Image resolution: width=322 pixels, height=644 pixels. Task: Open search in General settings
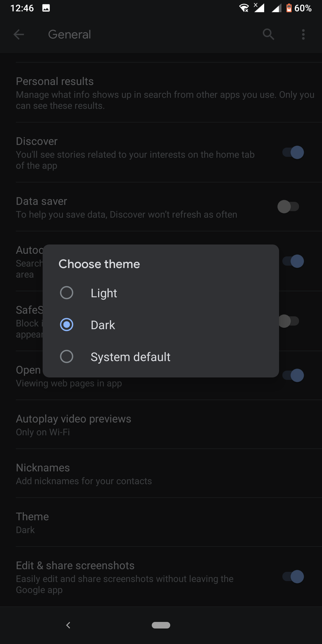click(x=268, y=34)
